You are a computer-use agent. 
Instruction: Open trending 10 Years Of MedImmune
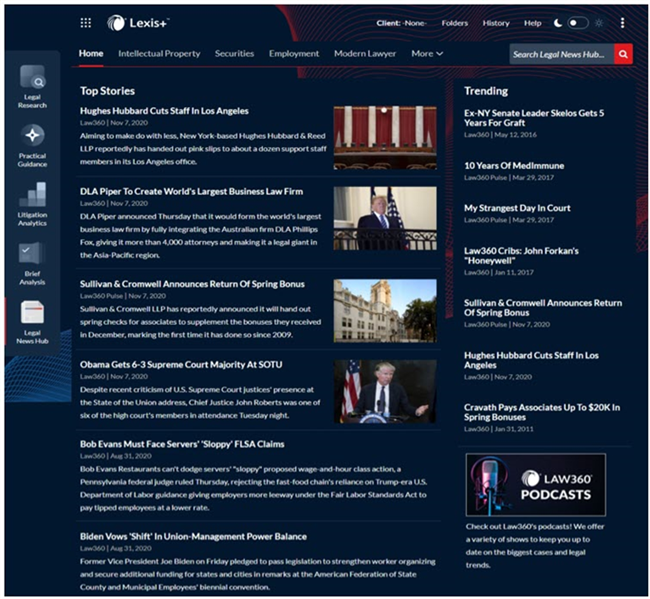[x=514, y=165]
